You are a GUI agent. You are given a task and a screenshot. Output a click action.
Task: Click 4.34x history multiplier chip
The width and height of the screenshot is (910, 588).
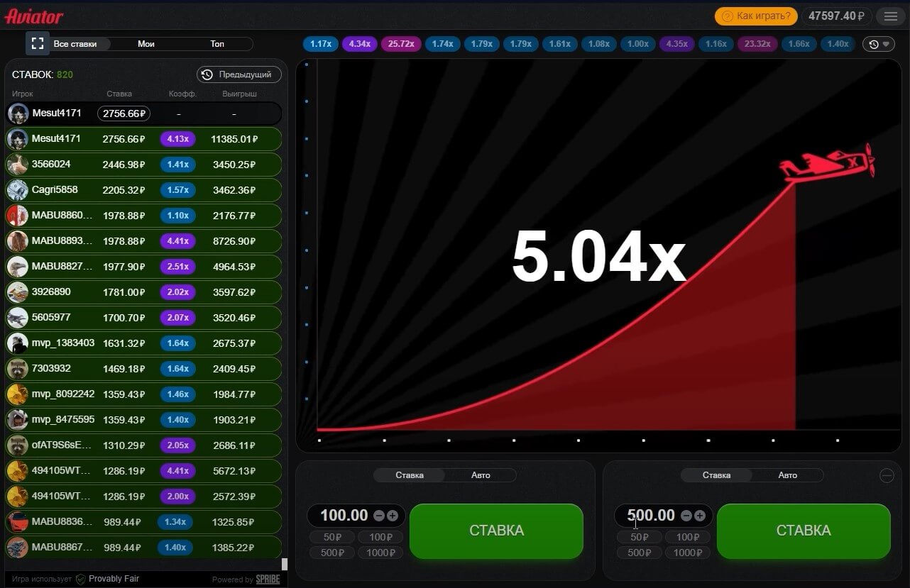360,44
